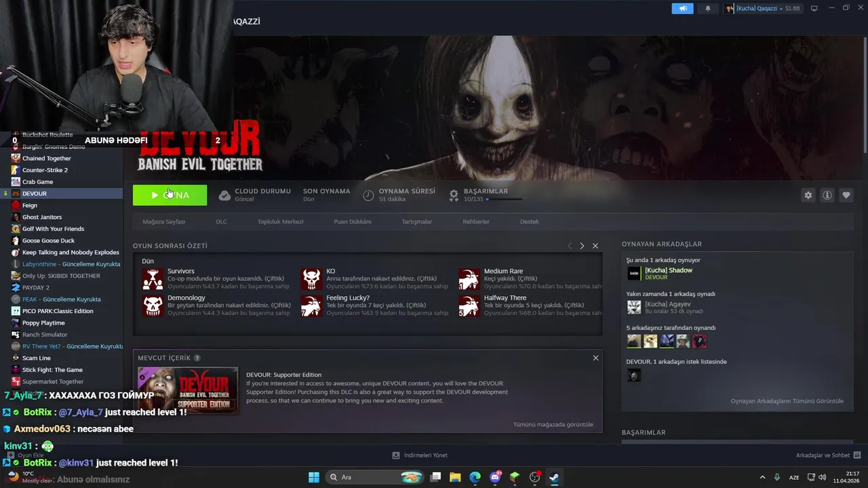Open Microsoft Edge from taskbar
The image size is (868, 488).
[475, 477]
